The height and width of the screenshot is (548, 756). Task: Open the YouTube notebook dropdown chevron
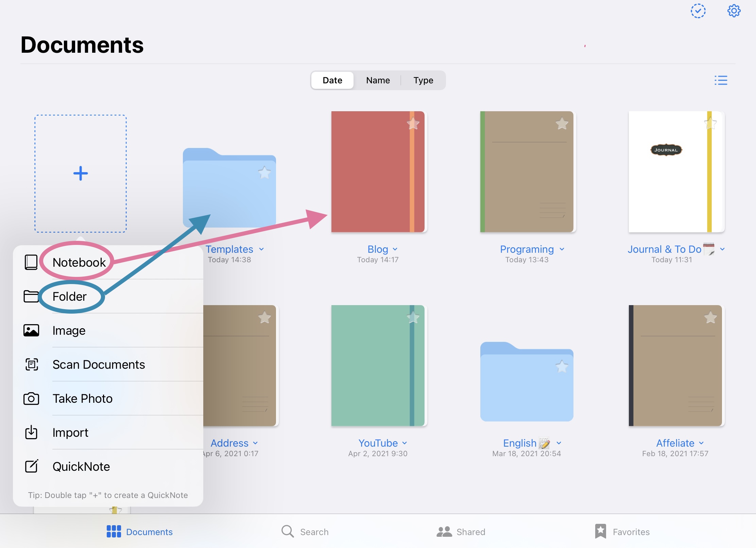point(405,443)
